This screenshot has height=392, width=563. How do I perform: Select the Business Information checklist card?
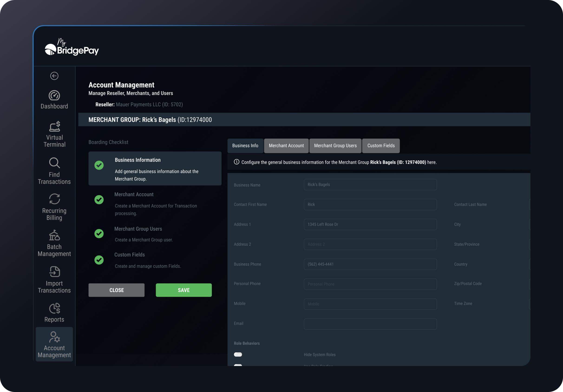point(155,168)
